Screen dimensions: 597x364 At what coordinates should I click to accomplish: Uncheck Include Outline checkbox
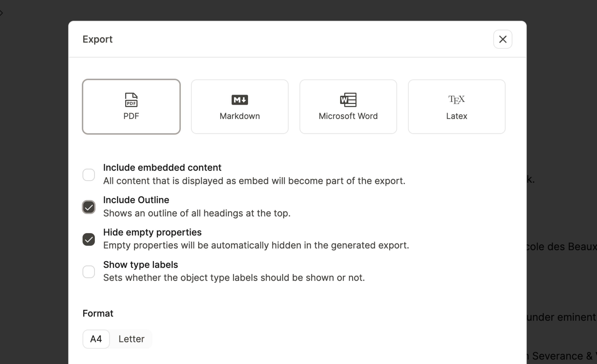[89, 207]
